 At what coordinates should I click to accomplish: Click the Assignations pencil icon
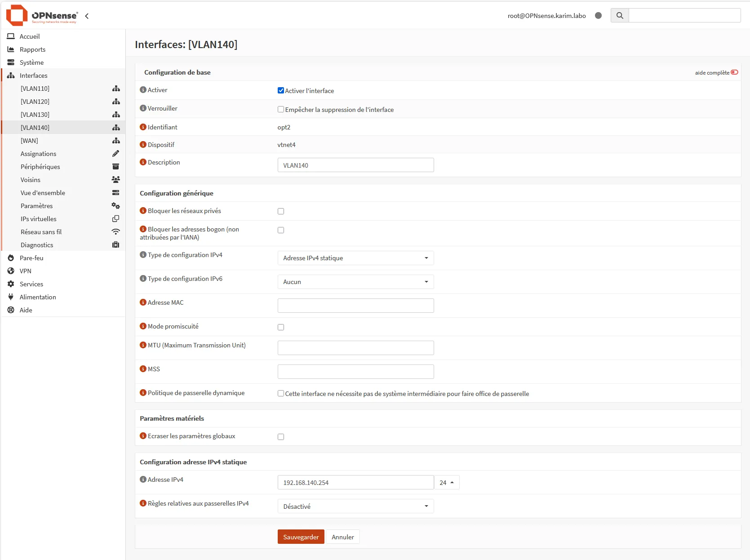(x=115, y=154)
